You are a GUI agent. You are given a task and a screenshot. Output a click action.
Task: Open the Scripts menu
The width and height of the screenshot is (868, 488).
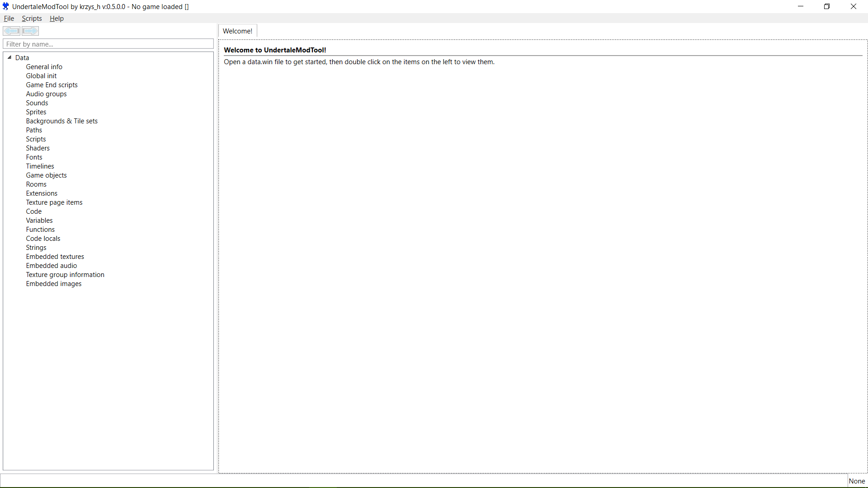pos(32,19)
